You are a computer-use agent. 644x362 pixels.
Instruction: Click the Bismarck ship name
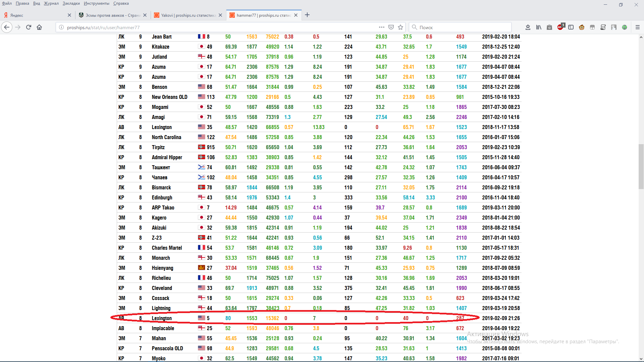pos(161,187)
